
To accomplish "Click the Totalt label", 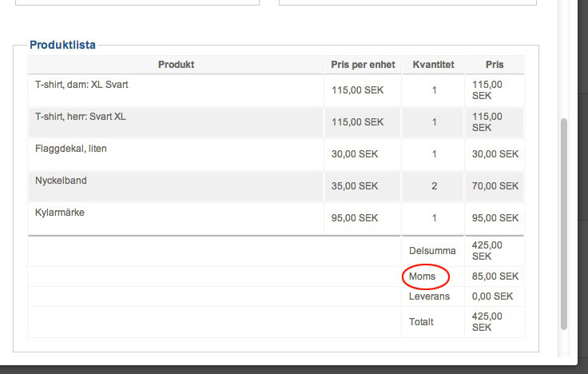I will click(x=421, y=322).
